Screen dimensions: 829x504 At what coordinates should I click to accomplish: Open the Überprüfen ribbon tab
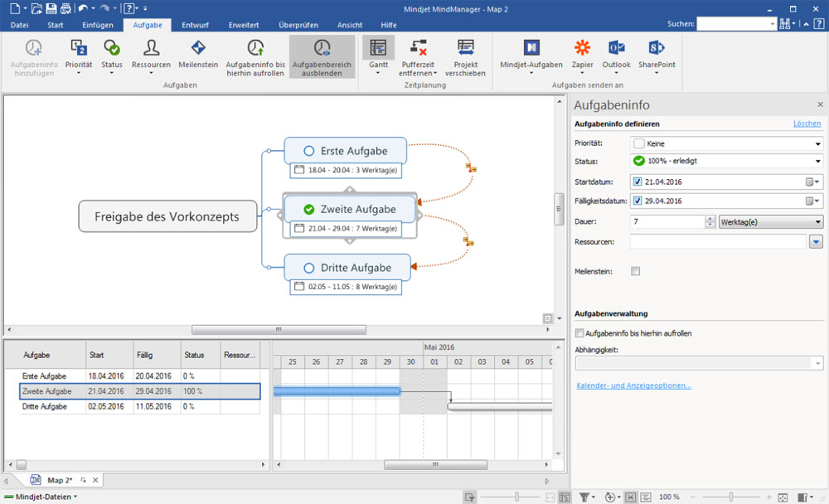[x=299, y=26]
